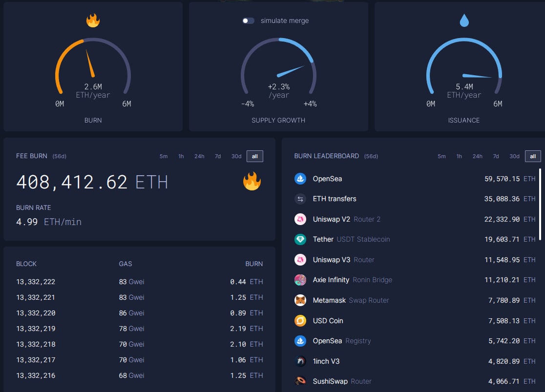Select 30d timeframe in Burn Leaderboard

(514, 156)
